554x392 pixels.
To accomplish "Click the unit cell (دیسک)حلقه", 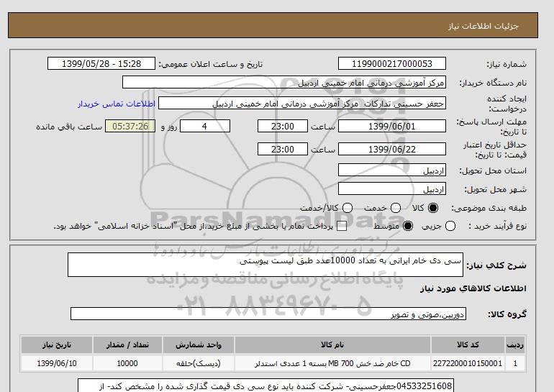I will point(199,363).
